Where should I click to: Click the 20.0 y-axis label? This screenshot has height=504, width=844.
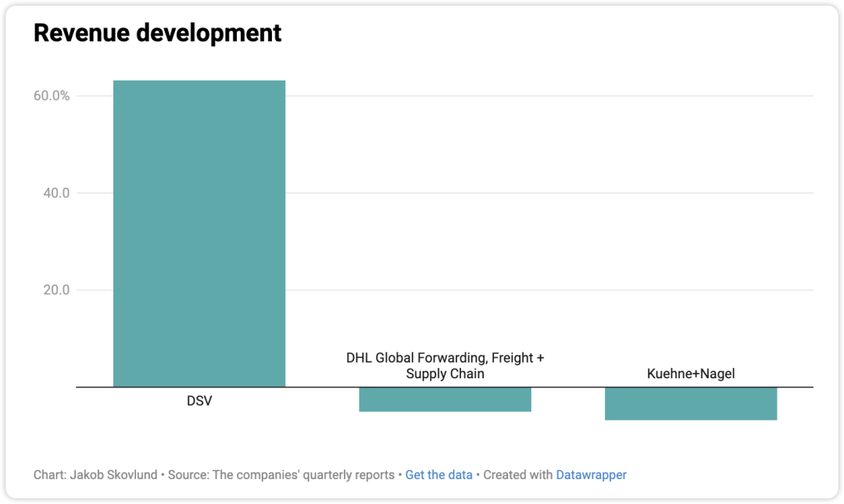[x=55, y=290]
